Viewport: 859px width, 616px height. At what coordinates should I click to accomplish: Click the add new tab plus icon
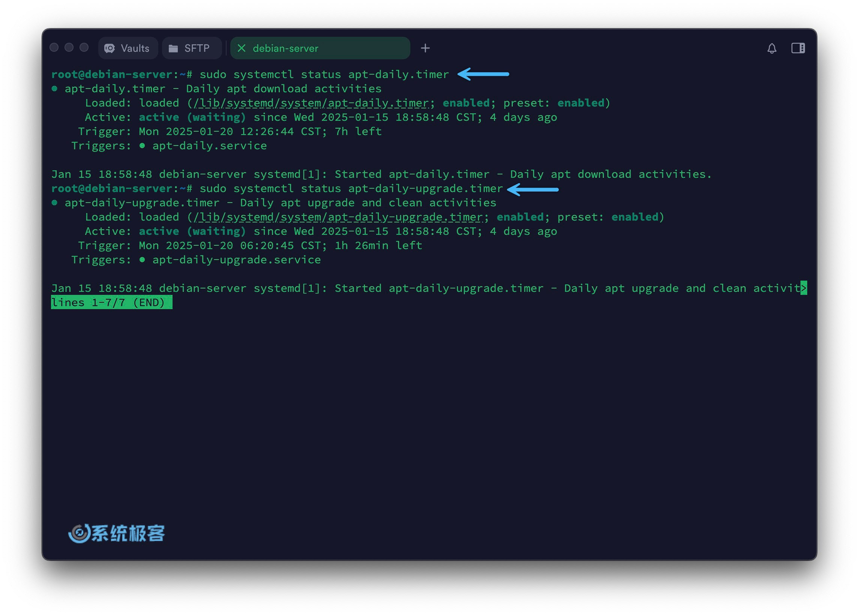pos(425,49)
